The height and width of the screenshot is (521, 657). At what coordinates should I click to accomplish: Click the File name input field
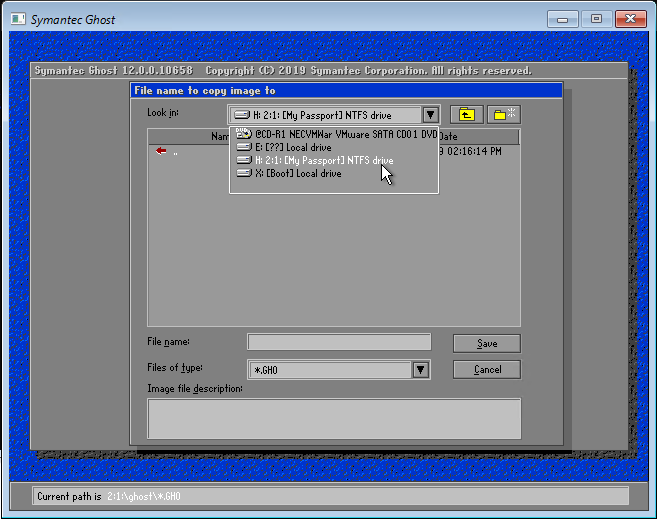pos(339,342)
